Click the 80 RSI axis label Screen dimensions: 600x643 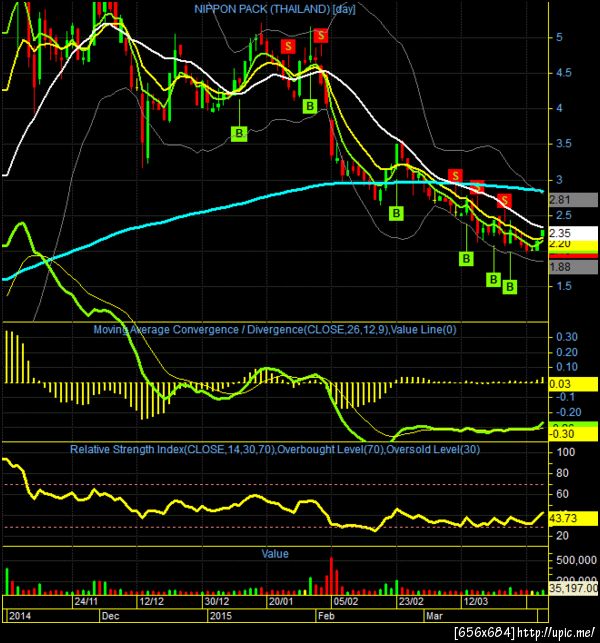[563, 473]
